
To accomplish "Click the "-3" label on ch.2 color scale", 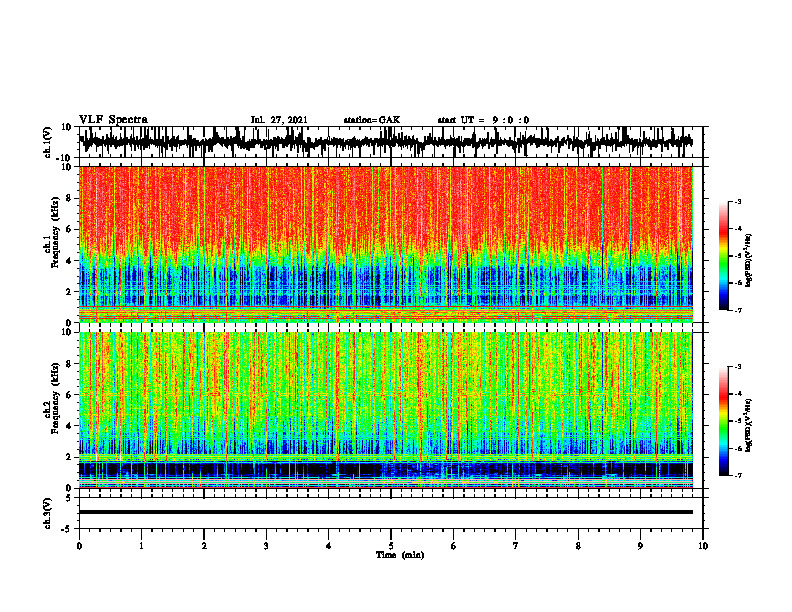I will click(738, 367).
